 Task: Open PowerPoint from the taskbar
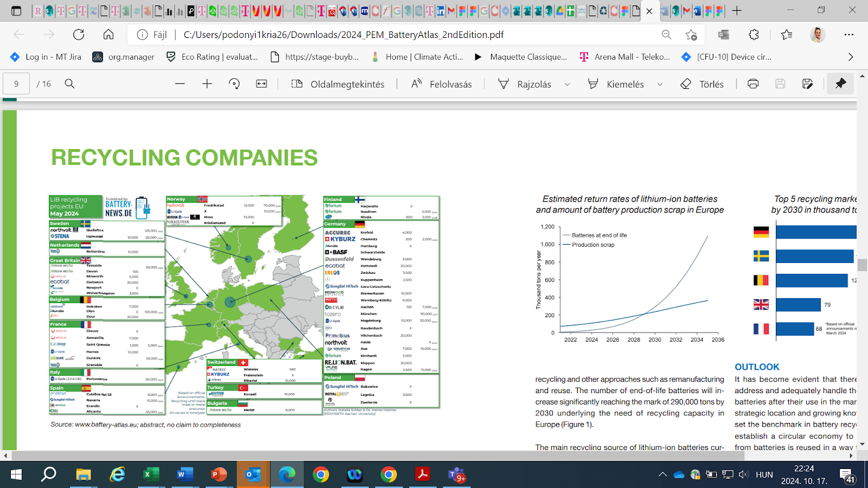[219, 475]
